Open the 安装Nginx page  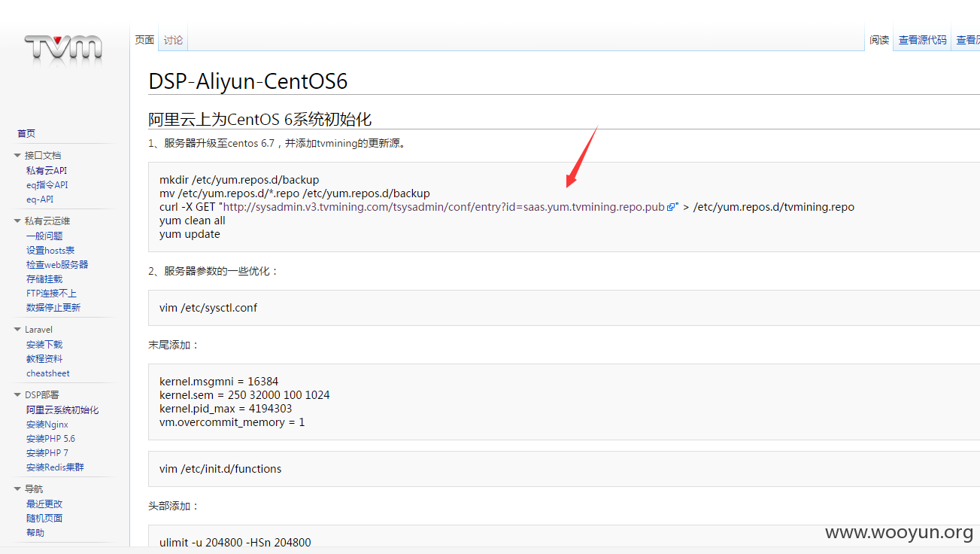(47, 425)
